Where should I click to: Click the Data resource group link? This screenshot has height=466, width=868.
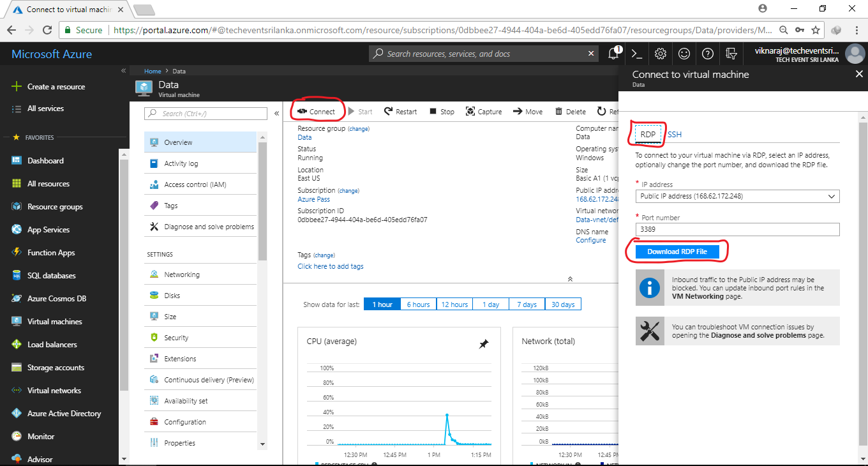tap(304, 137)
